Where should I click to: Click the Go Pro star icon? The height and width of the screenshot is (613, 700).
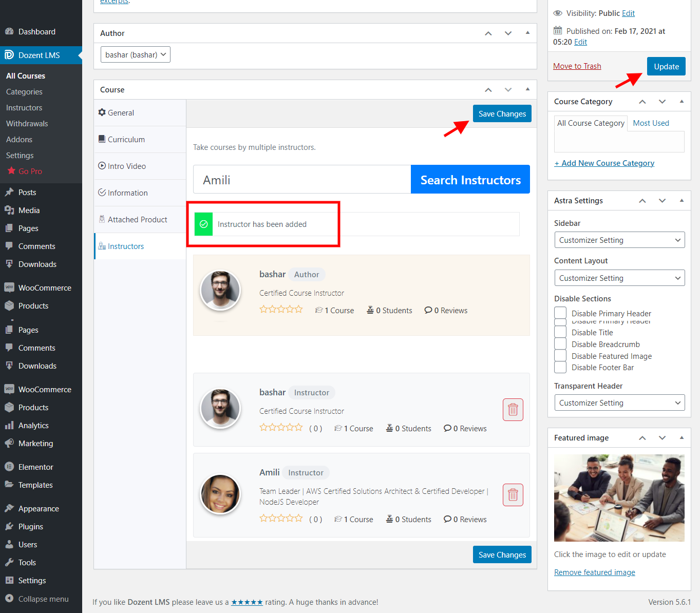click(x=11, y=171)
